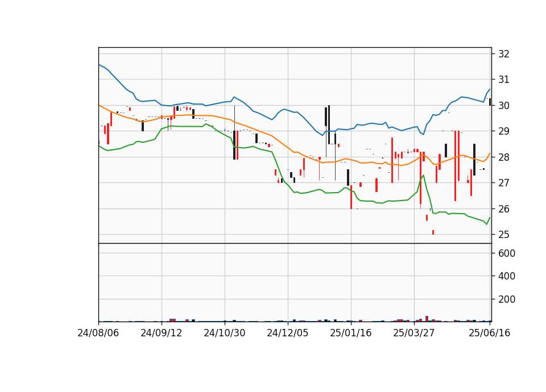
Task: Click the volume axis value 600
Action: pos(507,253)
